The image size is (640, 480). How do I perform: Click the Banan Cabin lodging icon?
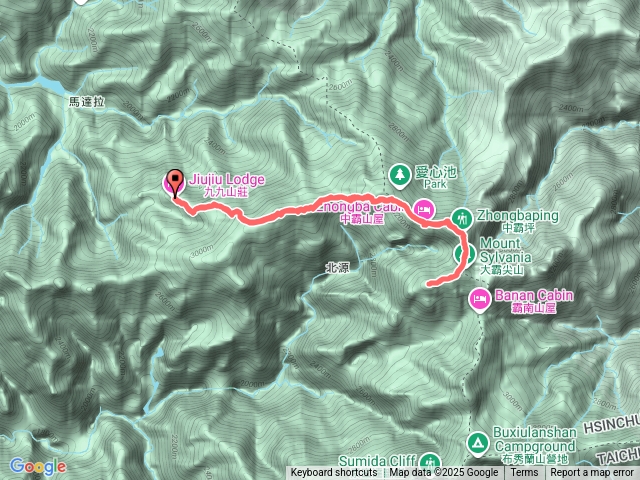click(480, 300)
